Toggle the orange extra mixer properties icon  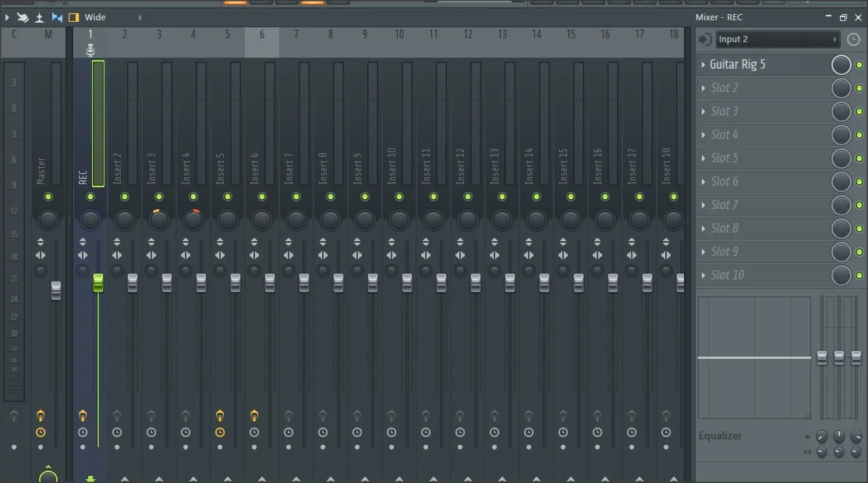(73, 17)
